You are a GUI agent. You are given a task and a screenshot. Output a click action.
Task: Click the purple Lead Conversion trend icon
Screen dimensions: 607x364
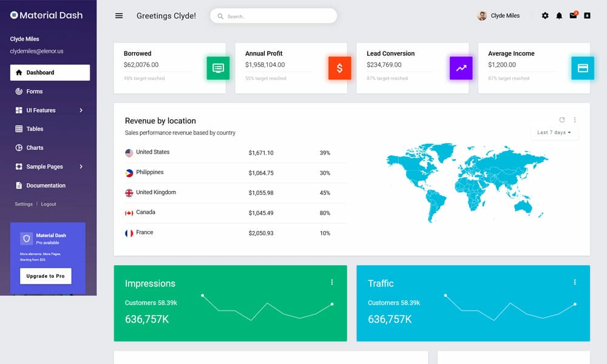pyautogui.click(x=461, y=68)
